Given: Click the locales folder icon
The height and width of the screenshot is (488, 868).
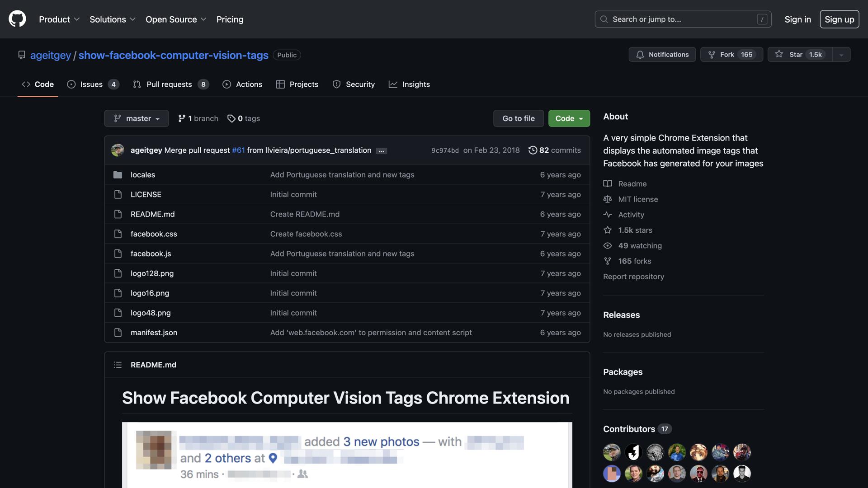Looking at the screenshot, I should tap(118, 174).
